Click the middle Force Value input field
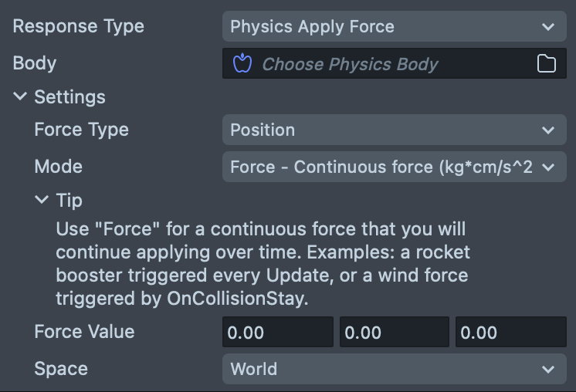The height and width of the screenshot is (392, 576). (x=394, y=333)
